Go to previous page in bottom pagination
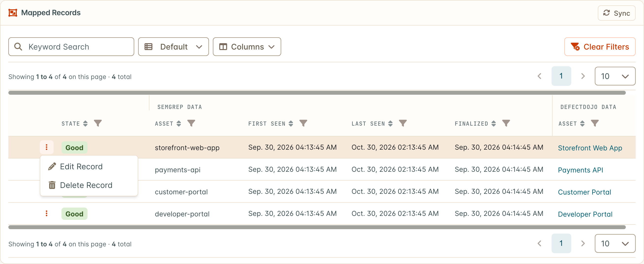The width and height of the screenshot is (644, 264). tap(540, 243)
